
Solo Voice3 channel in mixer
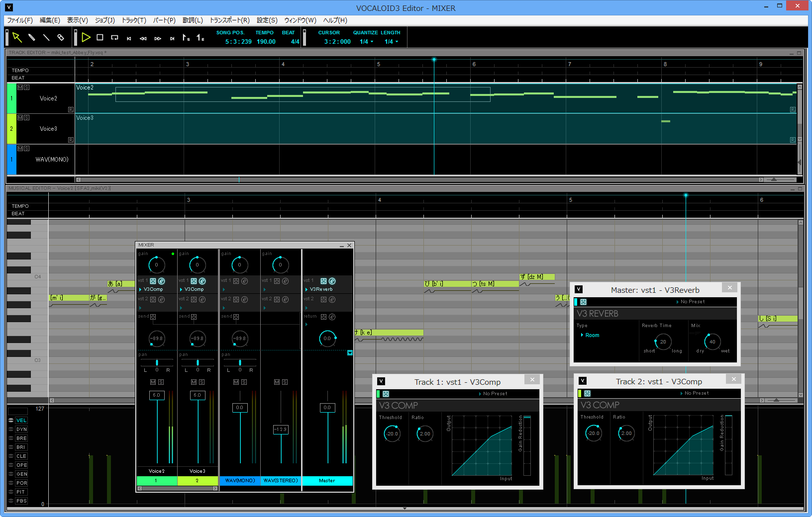[x=202, y=382]
